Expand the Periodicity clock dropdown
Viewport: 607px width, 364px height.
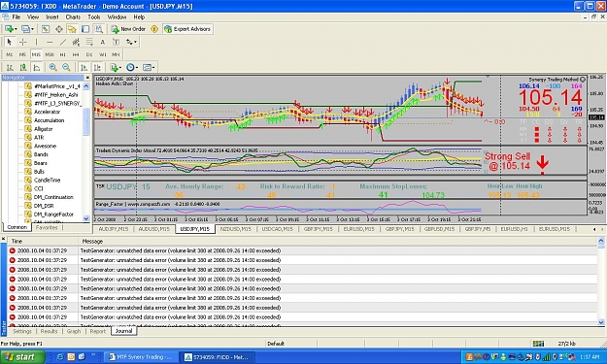[132, 67]
